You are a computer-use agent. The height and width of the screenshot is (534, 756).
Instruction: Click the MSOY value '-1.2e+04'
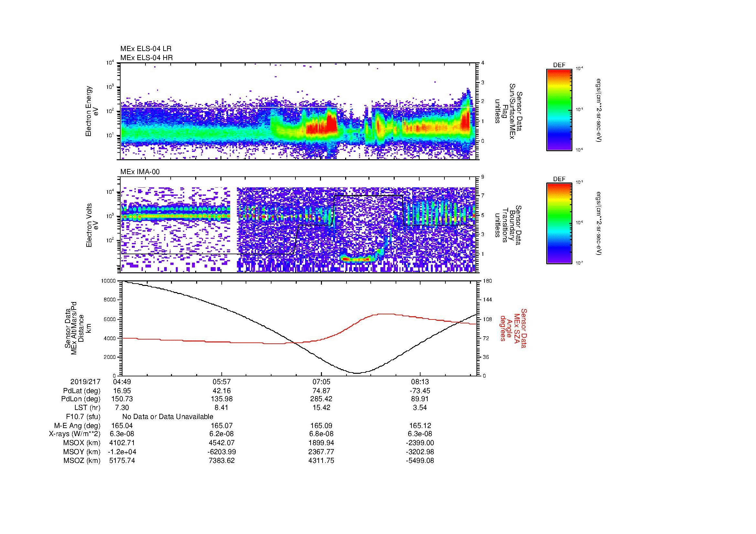click(122, 452)
